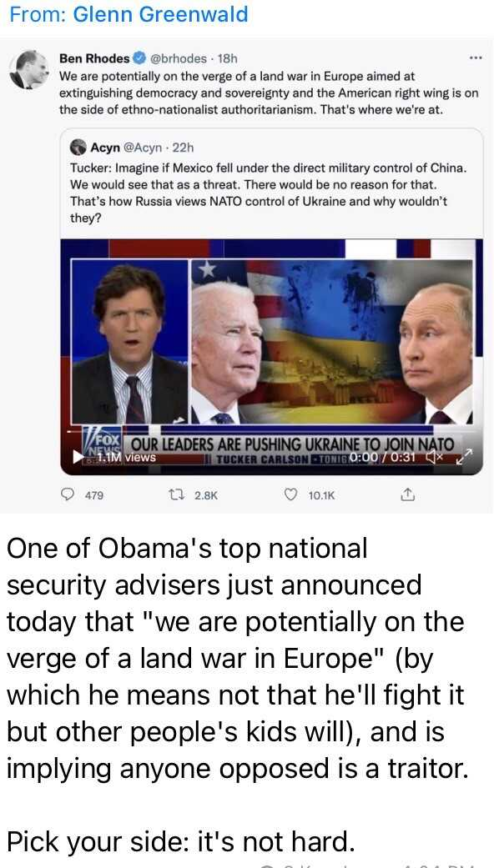Tap the share upload icon below the video
The width and height of the screenshot is (494, 868).
click(407, 495)
